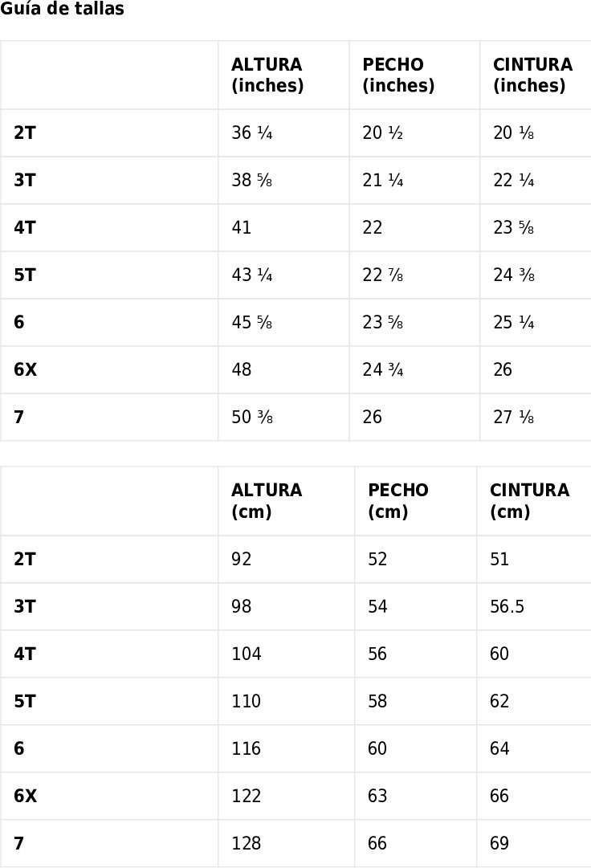Click the 69 waist cell for size 7

(499, 843)
